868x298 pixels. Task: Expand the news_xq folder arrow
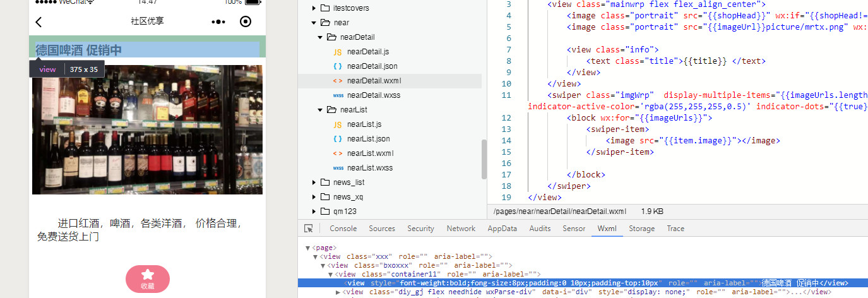point(314,197)
